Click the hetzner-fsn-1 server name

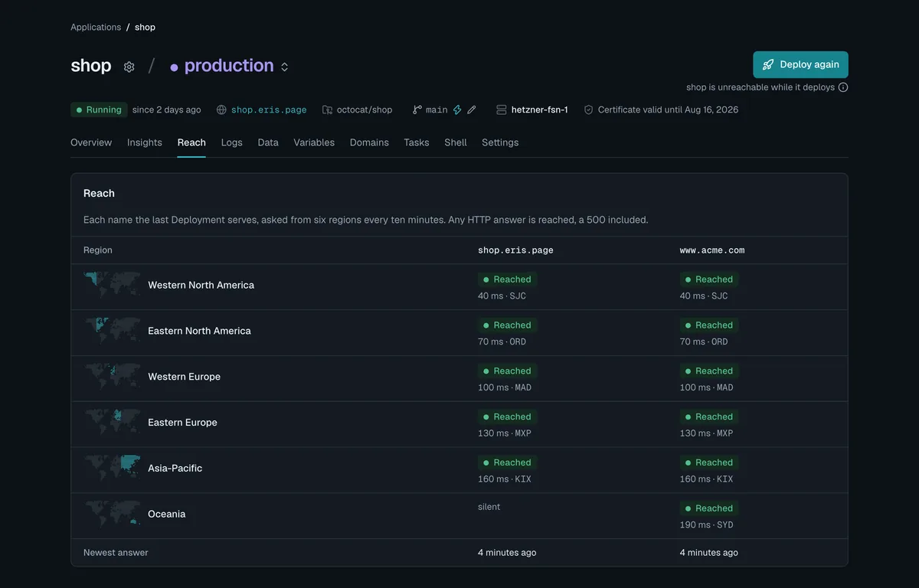540,109
